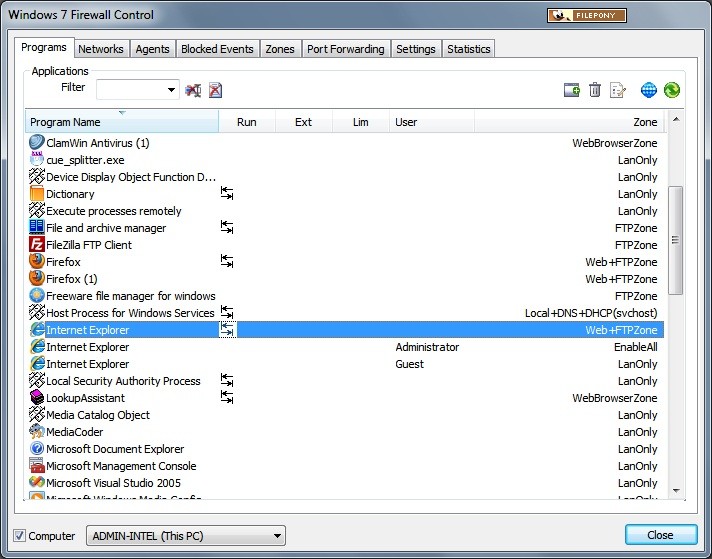712x559 pixels.
Task: Click the User column header
Action: pos(432,122)
